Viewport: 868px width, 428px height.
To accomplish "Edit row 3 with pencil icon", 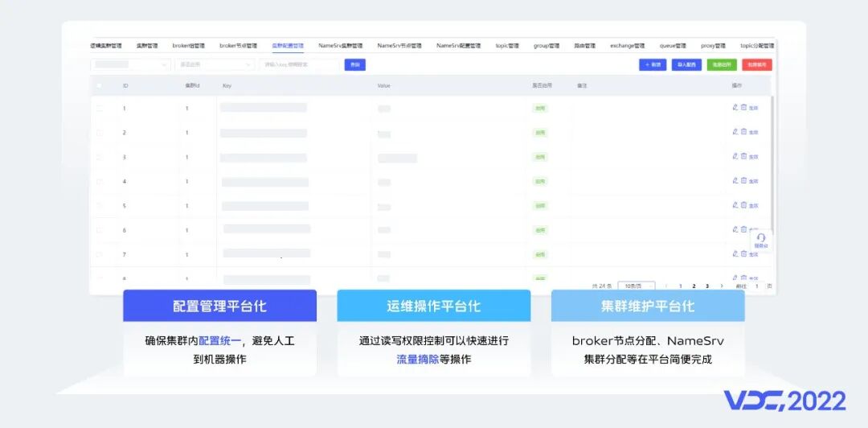I will 735,156.
